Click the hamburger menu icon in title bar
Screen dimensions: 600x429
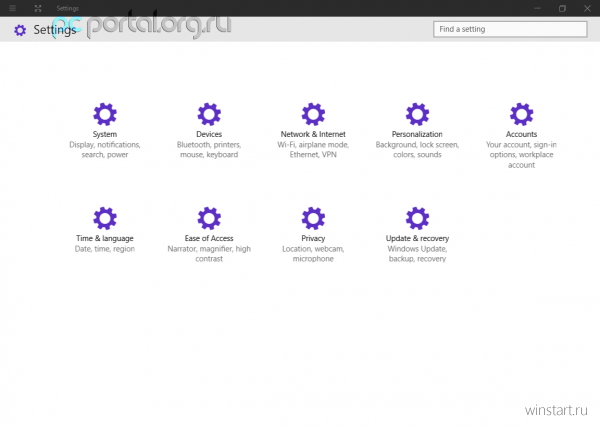(13, 8)
